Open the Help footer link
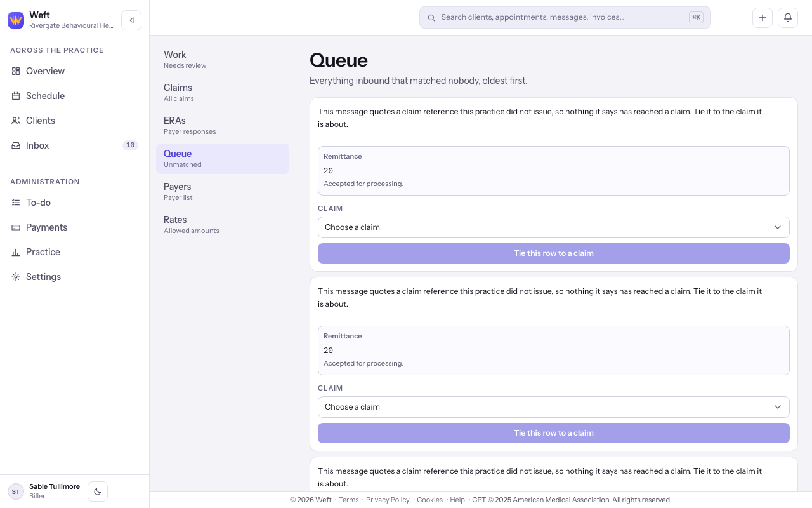This screenshot has width=812, height=508. click(x=457, y=500)
